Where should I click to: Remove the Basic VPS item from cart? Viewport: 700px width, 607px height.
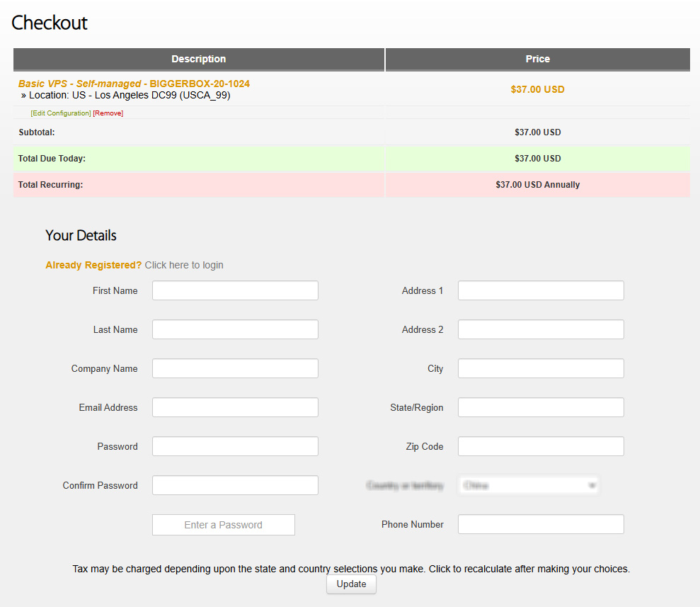[x=108, y=113]
